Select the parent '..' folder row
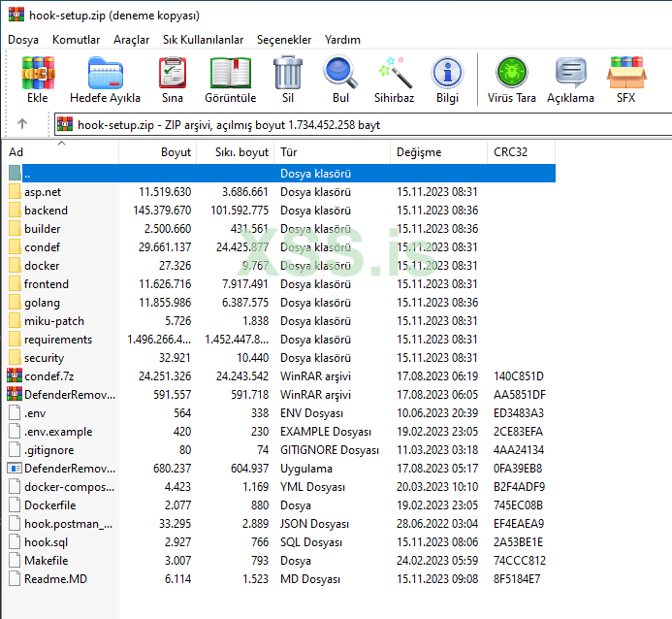 [281, 173]
